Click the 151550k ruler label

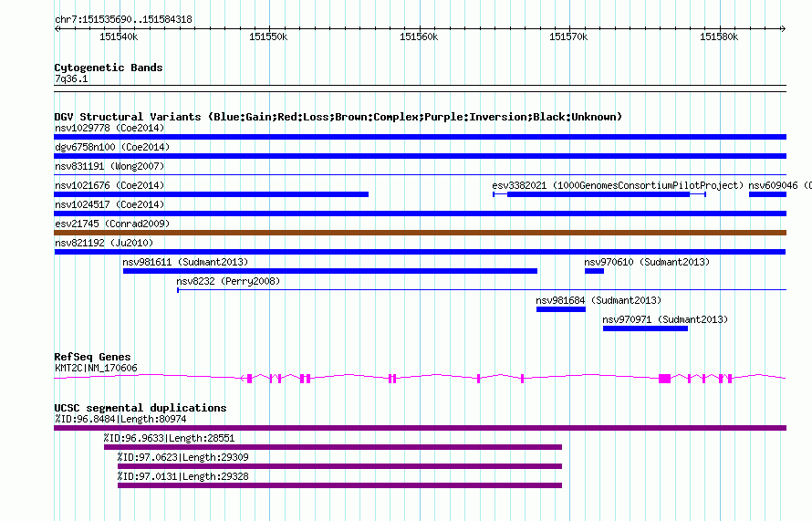[268, 36]
